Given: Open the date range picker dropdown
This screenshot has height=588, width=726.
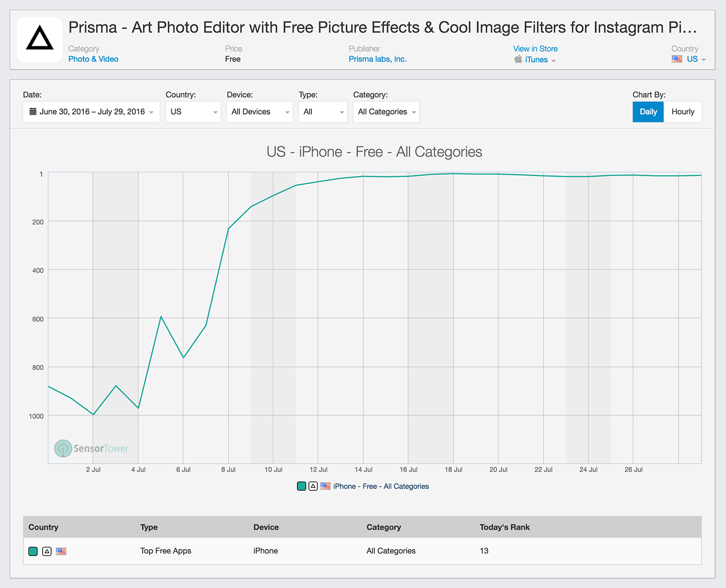Looking at the screenshot, I should [x=91, y=112].
